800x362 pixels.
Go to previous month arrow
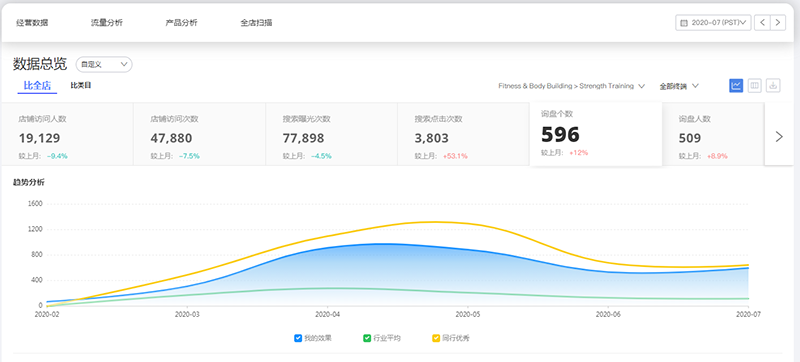(x=762, y=22)
